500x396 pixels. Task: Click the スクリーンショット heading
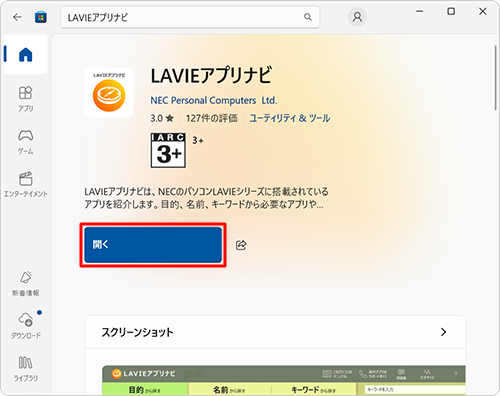point(137,332)
